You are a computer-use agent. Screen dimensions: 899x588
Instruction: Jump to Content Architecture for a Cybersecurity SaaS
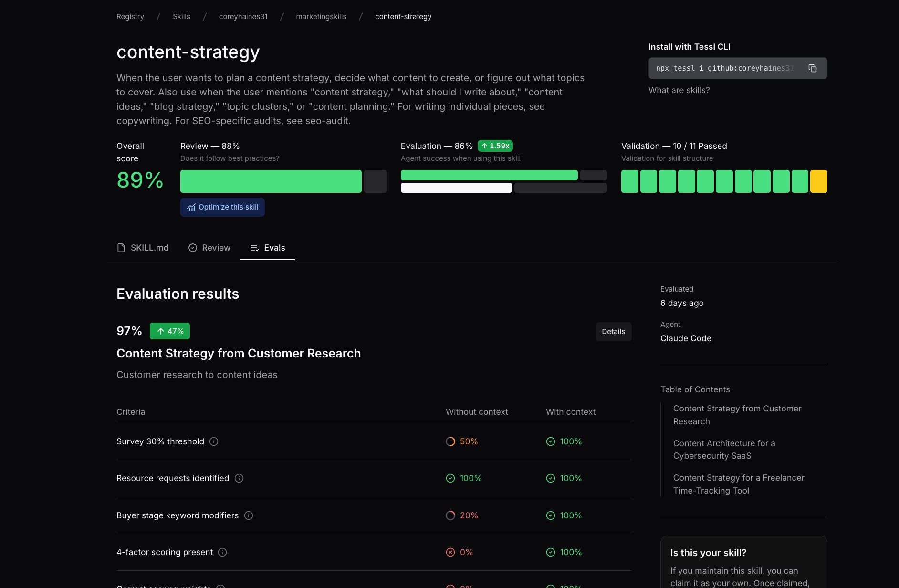coord(724,450)
